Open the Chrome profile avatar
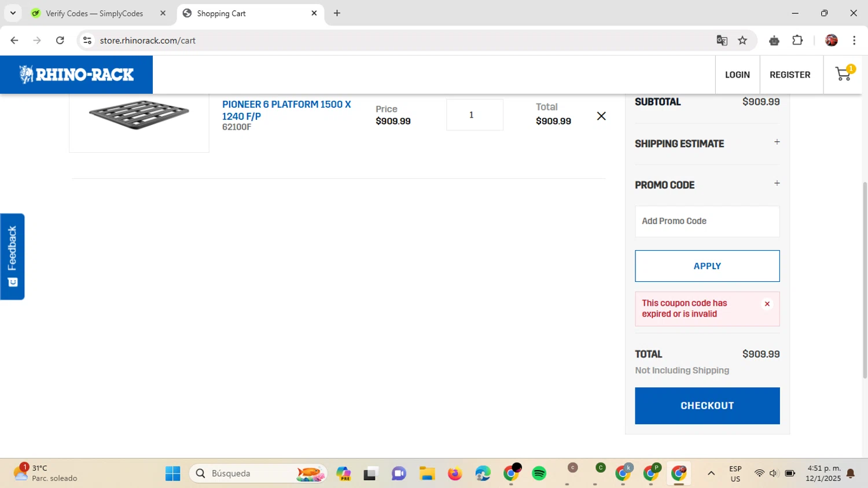 pyautogui.click(x=832, y=41)
